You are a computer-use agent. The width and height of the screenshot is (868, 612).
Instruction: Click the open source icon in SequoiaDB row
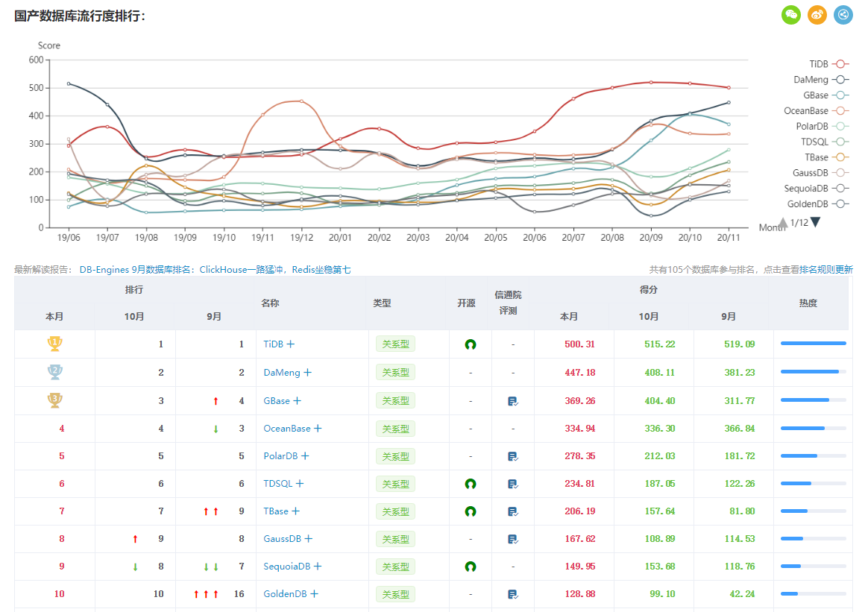pyautogui.click(x=471, y=567)
